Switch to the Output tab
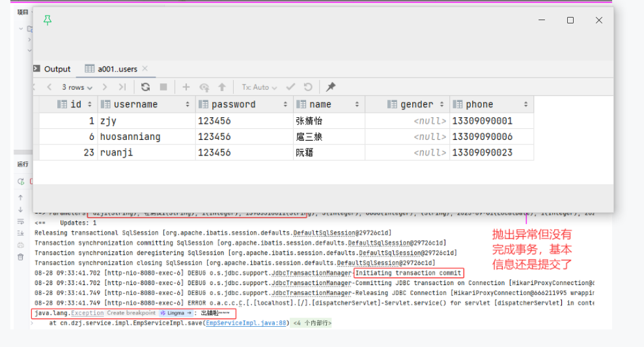This screenshot has height=347, width=644. point(52,69)
